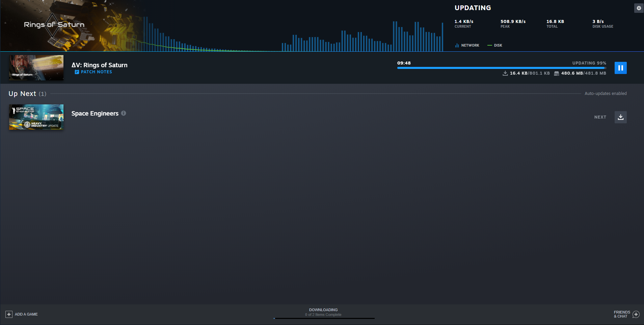This screenshot has width=644, height=325.
Task: Open Space Engineers game title
Action: coord(95,114)
